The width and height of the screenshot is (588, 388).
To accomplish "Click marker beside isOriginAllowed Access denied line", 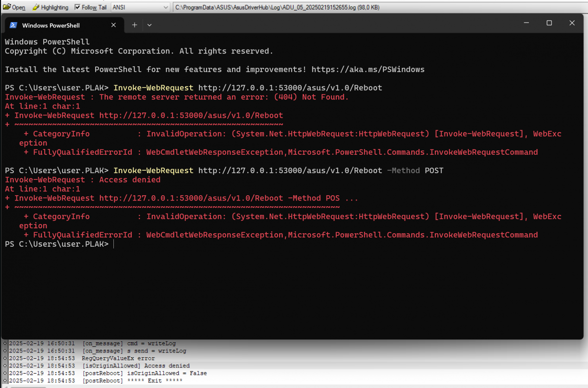I will [5, 366].
